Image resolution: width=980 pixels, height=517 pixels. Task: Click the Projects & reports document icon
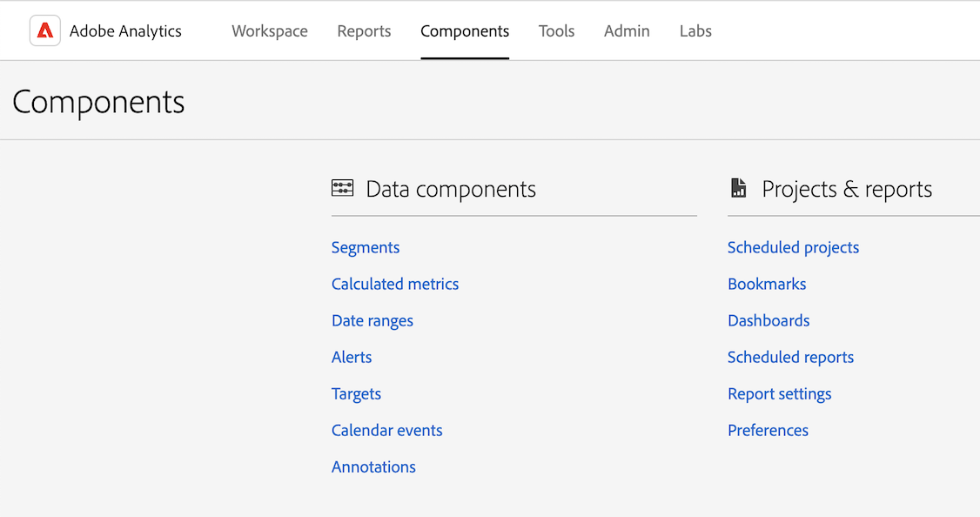tap(739, 188)
